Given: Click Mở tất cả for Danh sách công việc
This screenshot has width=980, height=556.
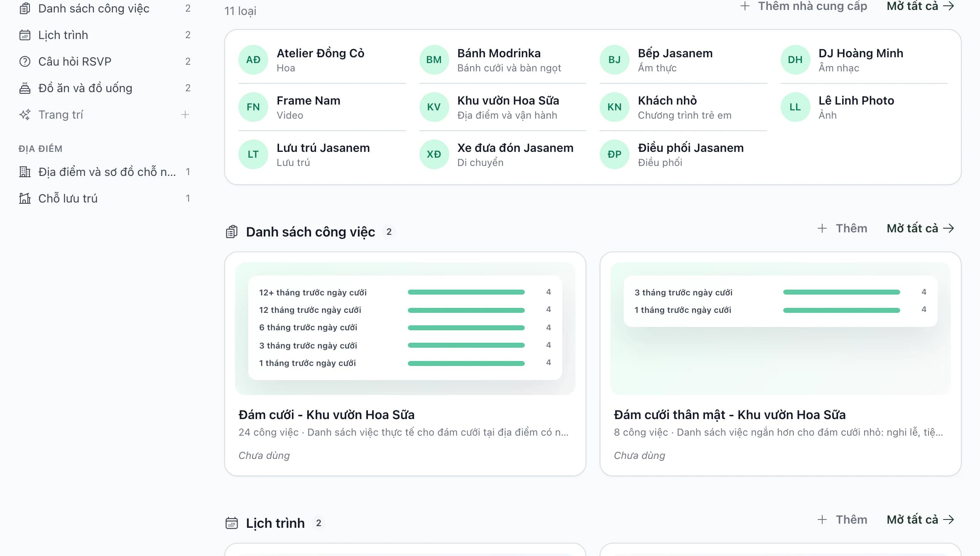Looking at the screenshot, I should 920,228.
